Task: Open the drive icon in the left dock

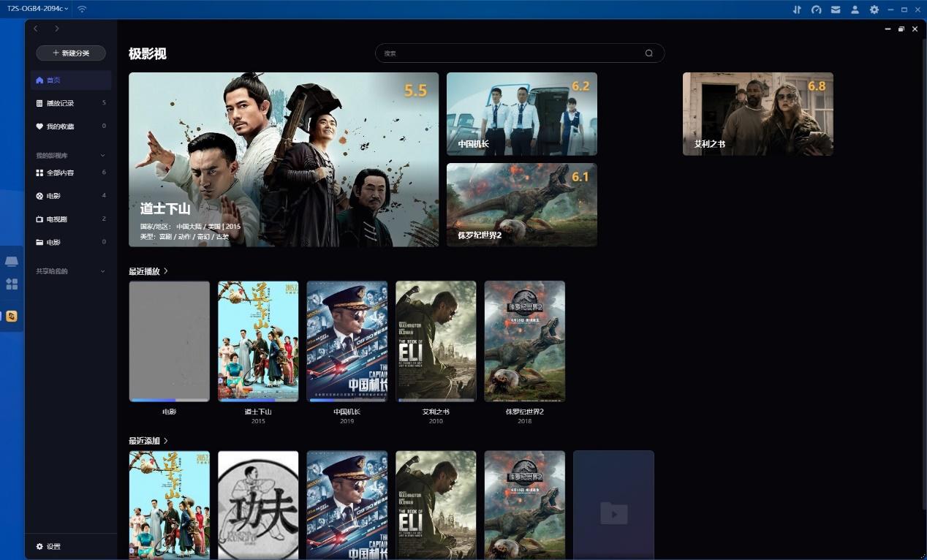Action: [12, 262]
